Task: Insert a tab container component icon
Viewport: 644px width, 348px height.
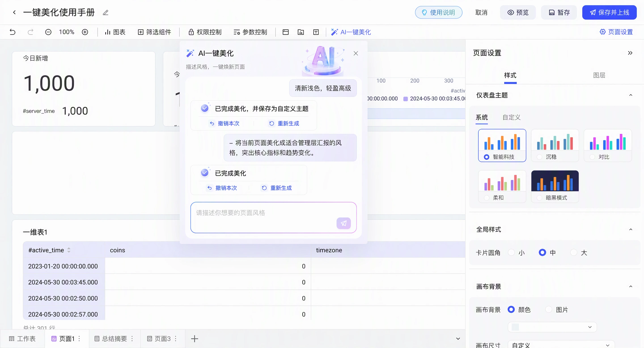Action: point(286,32)
